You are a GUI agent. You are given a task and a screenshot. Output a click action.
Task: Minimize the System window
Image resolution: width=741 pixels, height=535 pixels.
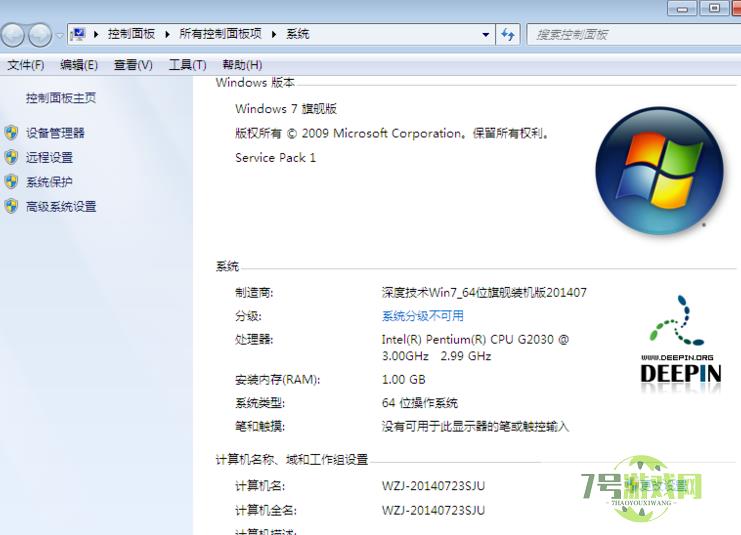click(682, 8)
